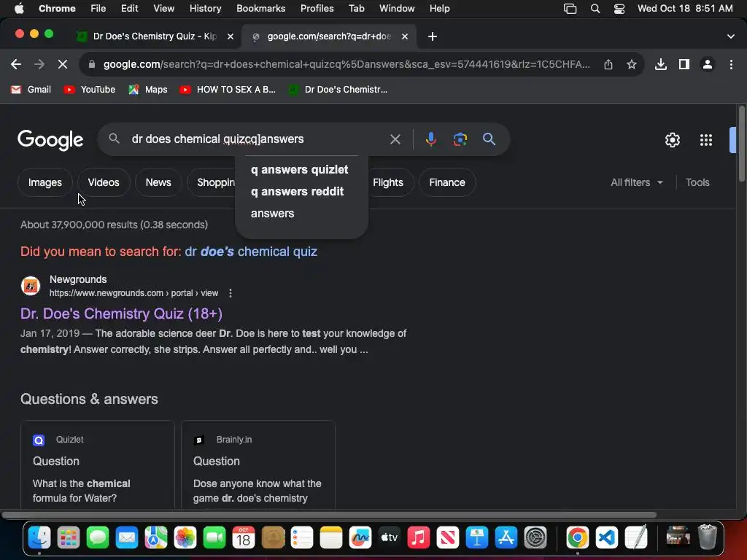Choose the 'q answers quizlet' suggestion
The width and height of the screenshot is (747, 560).
301,169
